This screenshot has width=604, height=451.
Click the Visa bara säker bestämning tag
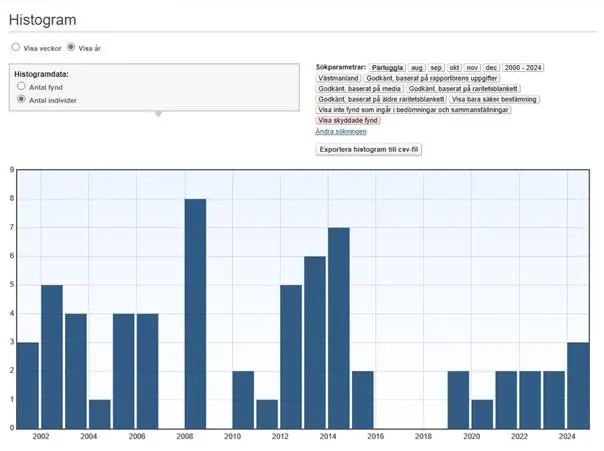[x=495, y=99]
